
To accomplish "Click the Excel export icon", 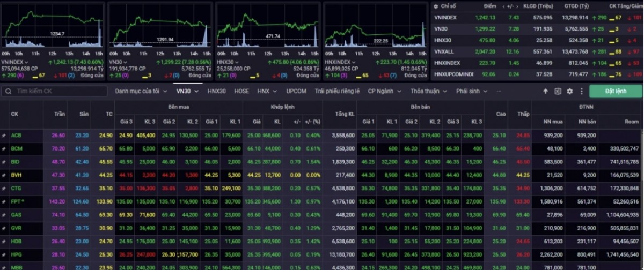I will click(x=558, y=92).
